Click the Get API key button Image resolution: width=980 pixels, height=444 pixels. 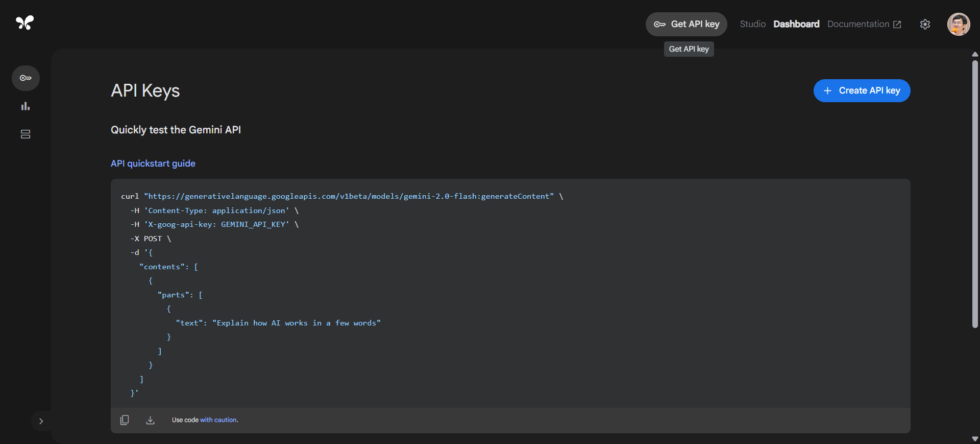click(686, 24)
